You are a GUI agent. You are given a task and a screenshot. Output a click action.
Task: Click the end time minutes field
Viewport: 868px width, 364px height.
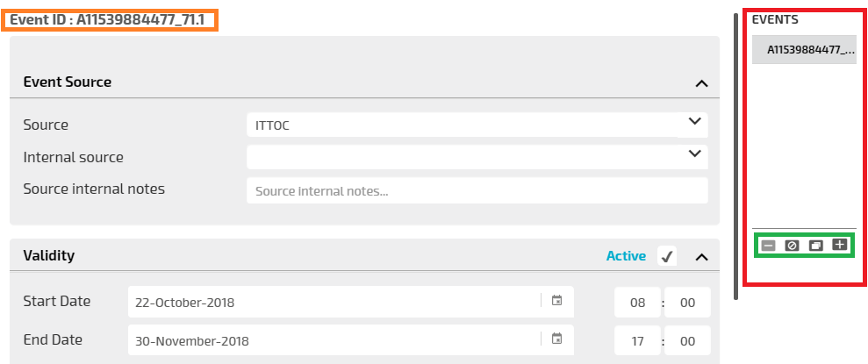pos(688,340)
